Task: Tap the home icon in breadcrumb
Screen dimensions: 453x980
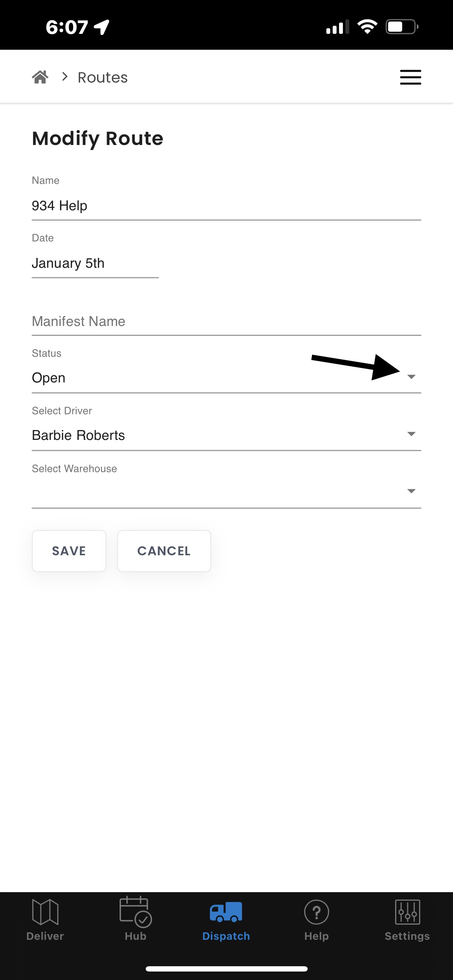Action: pyautogui.click(x=40, y=77)
